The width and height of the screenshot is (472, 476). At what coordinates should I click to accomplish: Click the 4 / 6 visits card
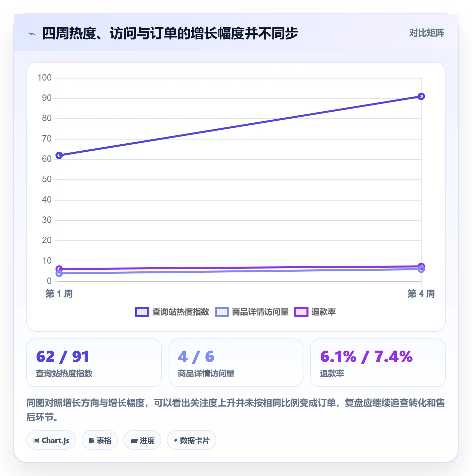(236, 363)
